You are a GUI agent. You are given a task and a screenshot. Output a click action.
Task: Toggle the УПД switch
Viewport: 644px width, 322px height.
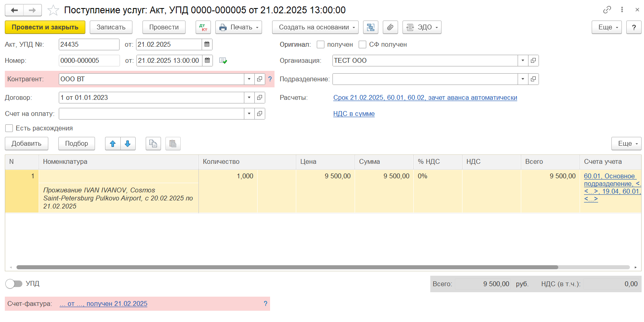14,284
